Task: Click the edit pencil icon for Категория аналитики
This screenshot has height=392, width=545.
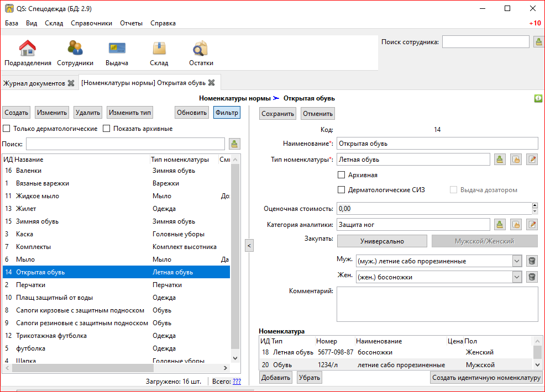Action: tap(532, 224)
